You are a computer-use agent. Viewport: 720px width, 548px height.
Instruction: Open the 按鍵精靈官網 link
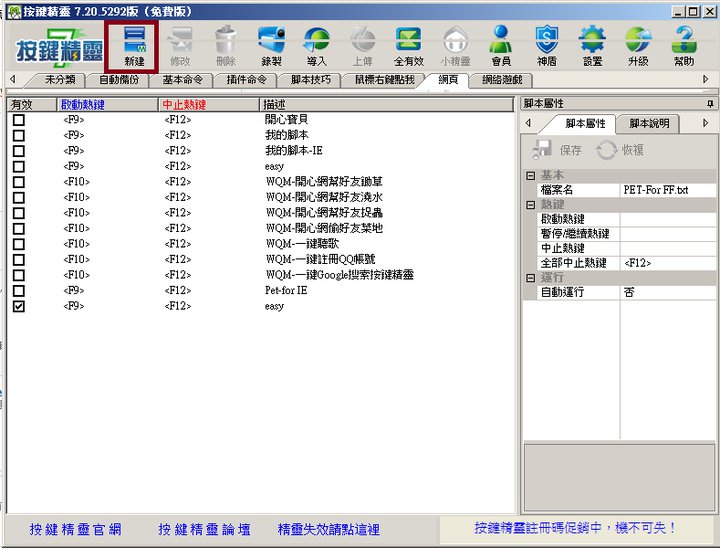75,529
